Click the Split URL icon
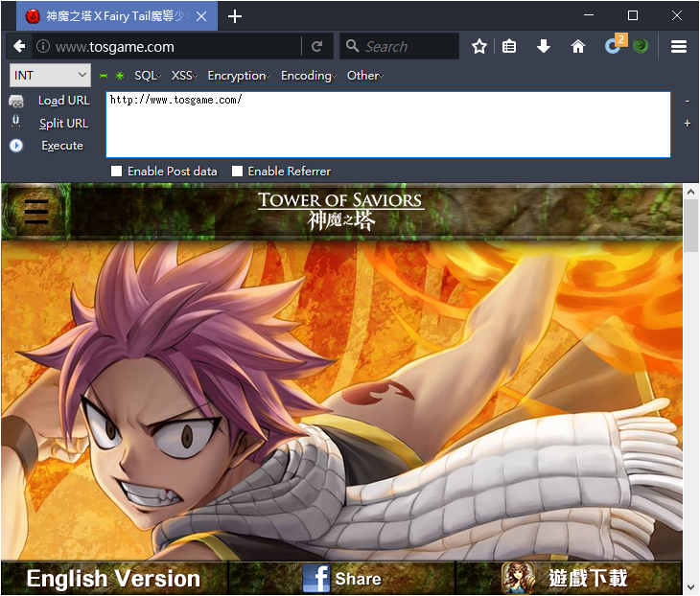The width and height of the screenshot is (700, 596). point(16,122)
